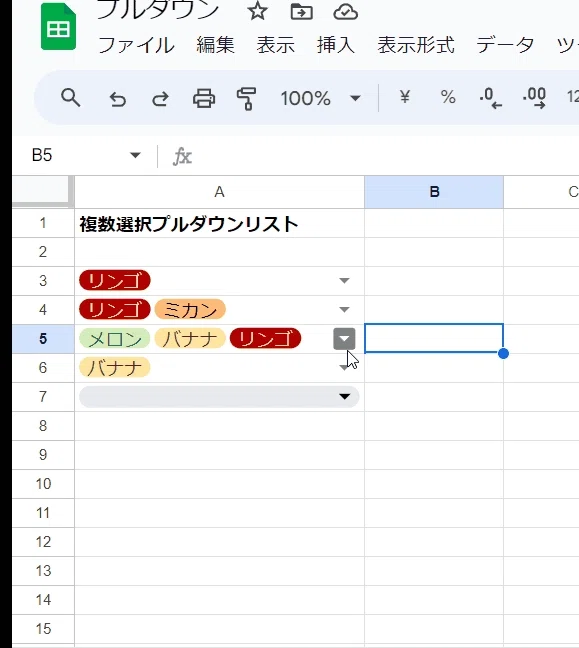The width and height of the screenshot is (579, 648).
Task: Click the print icon
Action: 204,99
